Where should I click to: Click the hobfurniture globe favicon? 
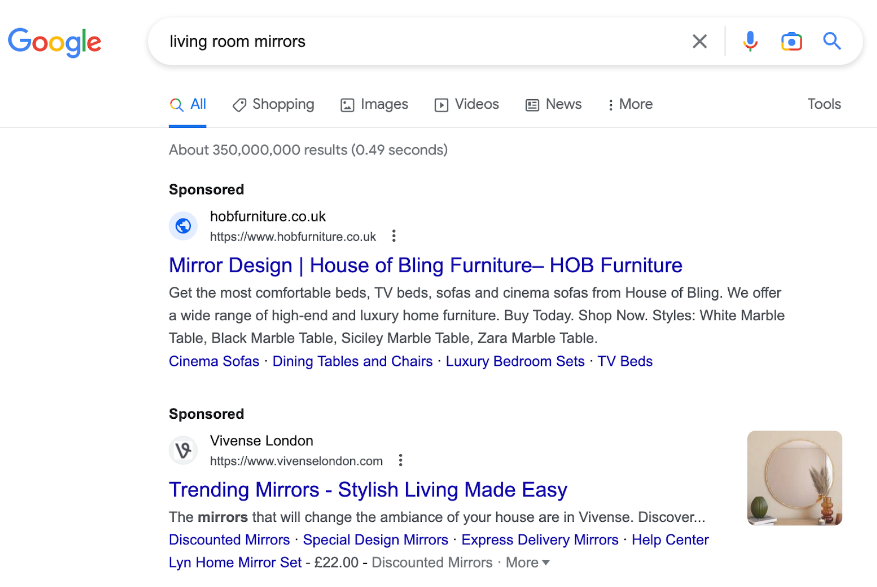pyautogui.click(x=183, y=226)
